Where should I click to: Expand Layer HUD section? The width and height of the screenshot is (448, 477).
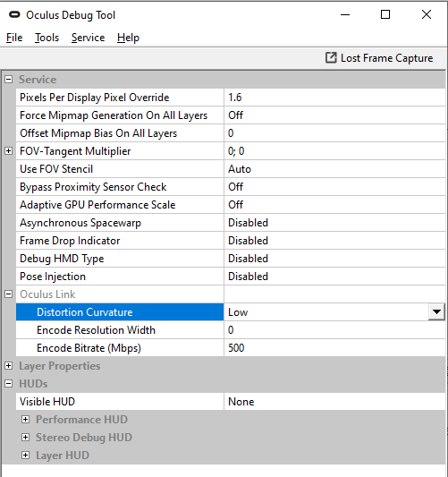26,456
